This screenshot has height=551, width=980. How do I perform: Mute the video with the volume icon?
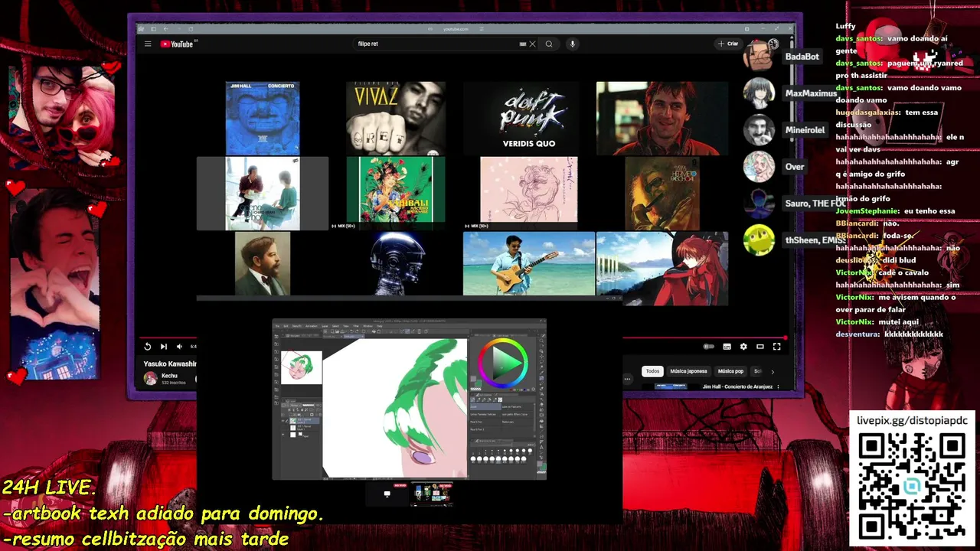coord(179,347)
